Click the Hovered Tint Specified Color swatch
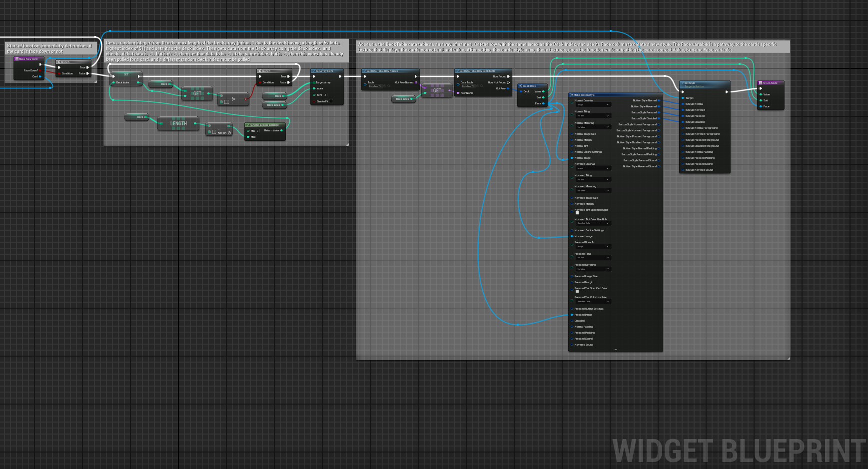Image resolution: width=868 pixels, height=469 pixels. pos(577,213)
